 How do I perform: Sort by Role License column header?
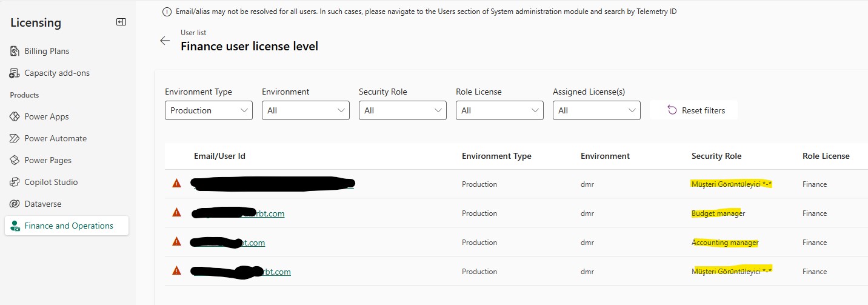click(826, 156)
